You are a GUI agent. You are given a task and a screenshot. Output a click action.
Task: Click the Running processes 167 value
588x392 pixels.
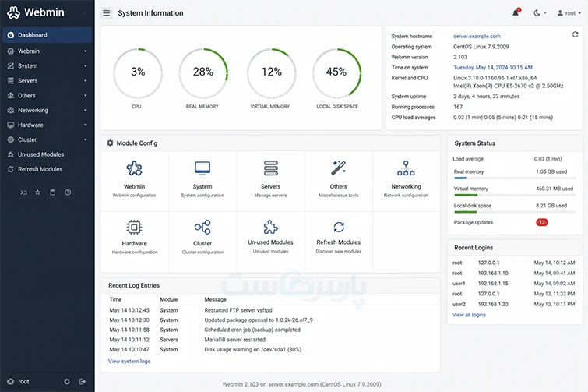coord(458,107)
